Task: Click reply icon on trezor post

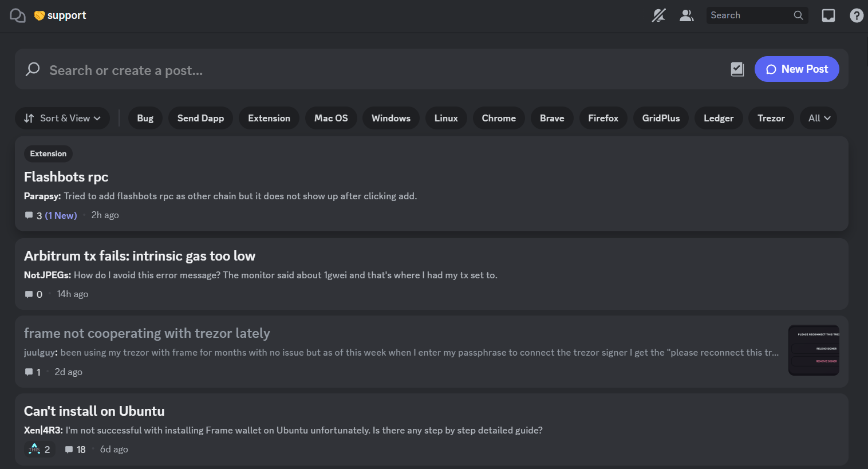Action: pos(29,372)
